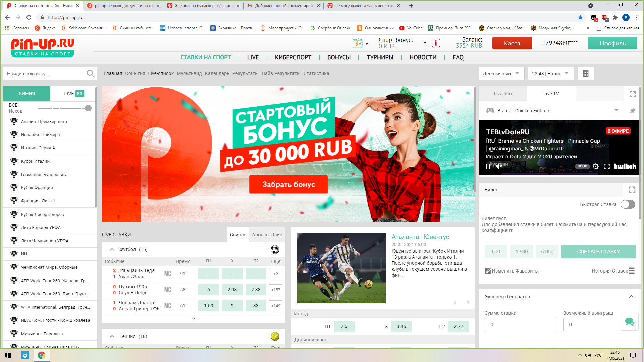Open the КИБЕРСПОРТ menu item
The height and width of the screenshot is (362, 644).
pos(293,57)
